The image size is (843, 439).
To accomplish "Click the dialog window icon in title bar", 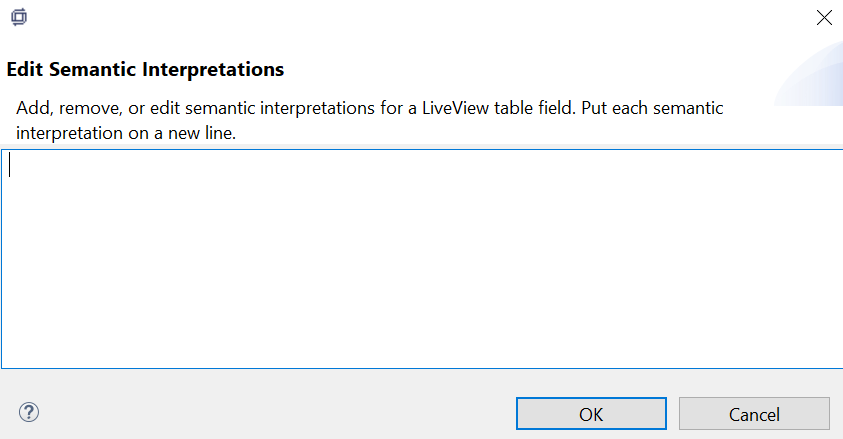I will pos(18,17).
